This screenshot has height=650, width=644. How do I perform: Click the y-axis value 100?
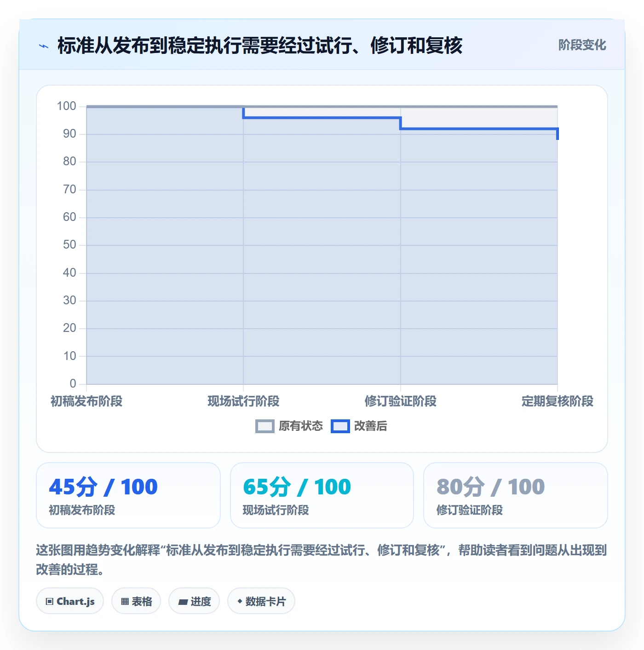point(66,106)
